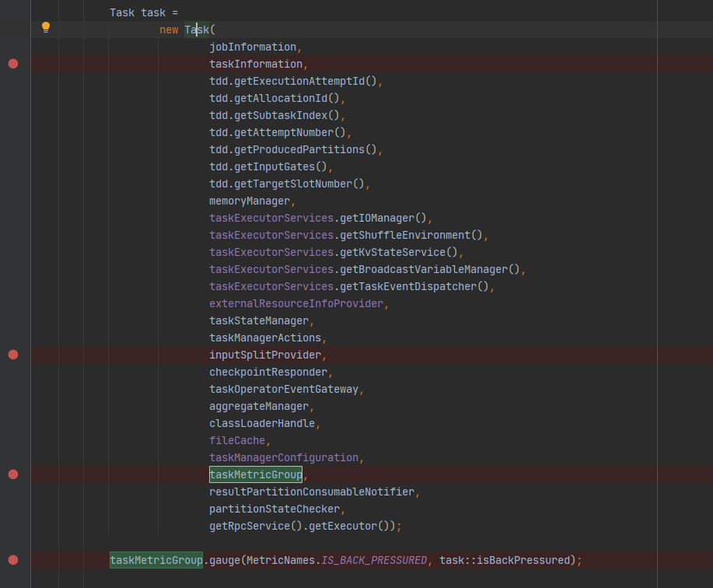This screenshot has height=588, width=713.
Task: Click taskInformation argument
Action: pyautogui.click(x=256, y=64)
